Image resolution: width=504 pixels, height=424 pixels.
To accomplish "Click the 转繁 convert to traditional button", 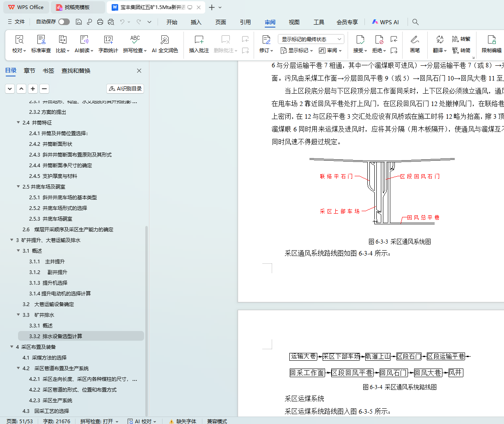I will (x=461, y=39).
